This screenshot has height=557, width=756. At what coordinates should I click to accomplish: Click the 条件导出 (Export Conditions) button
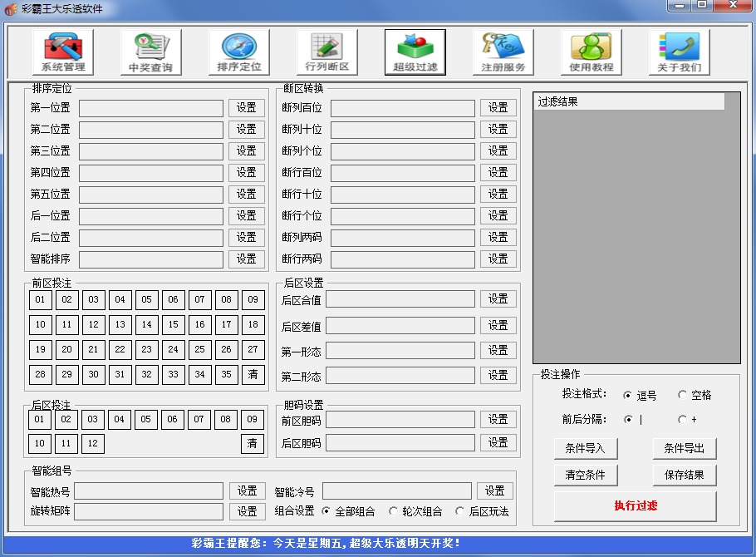pos(685,448)
